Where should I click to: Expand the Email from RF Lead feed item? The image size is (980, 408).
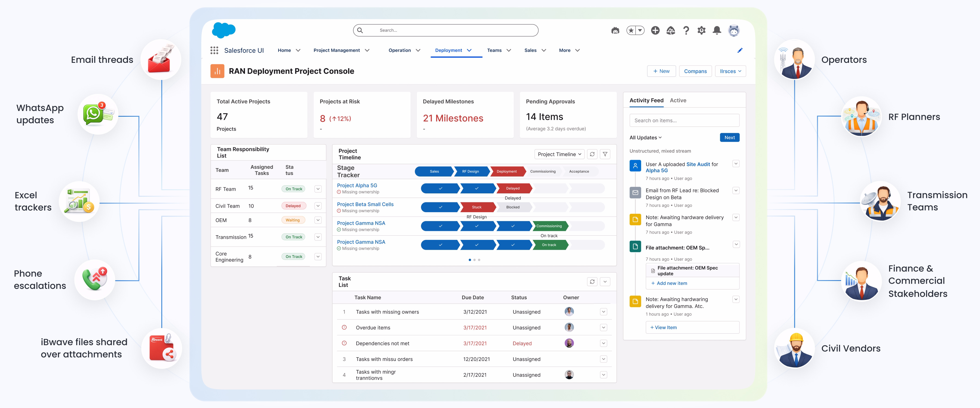coord(736,190)
